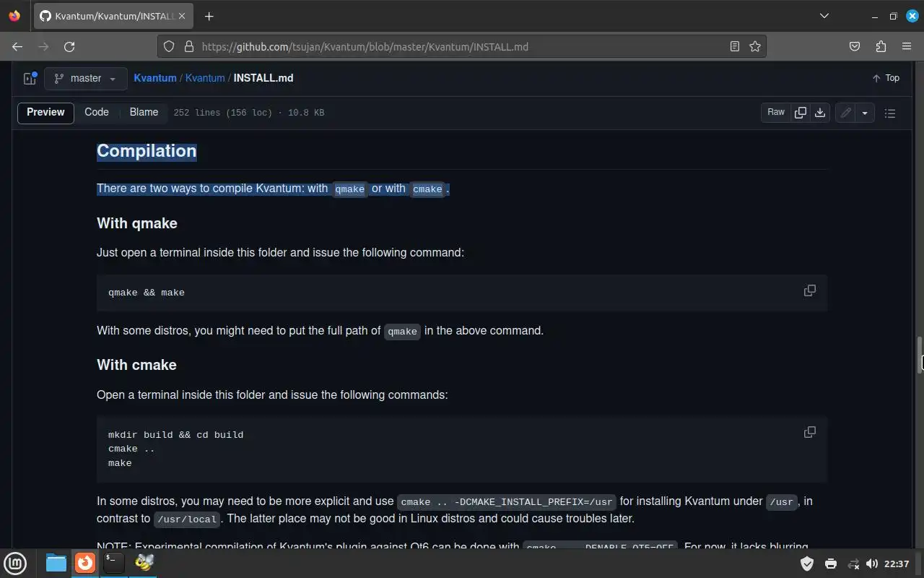Click the With qmake heading
The width and height of the screenshot is (924, 578).
click(x=137, y=223)
